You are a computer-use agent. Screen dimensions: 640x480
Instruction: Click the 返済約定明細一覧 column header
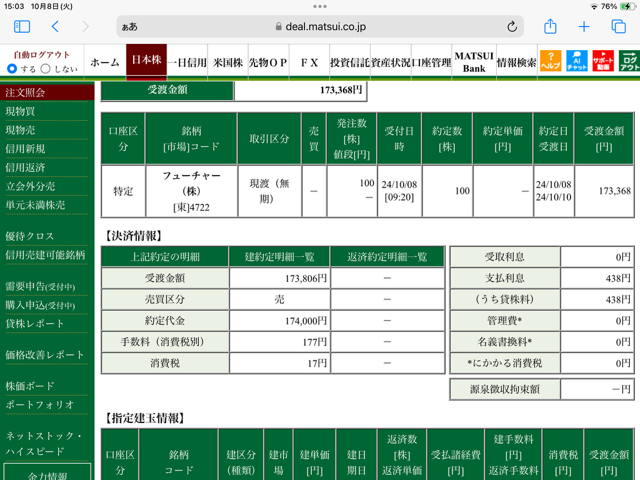tap(387, 257)
